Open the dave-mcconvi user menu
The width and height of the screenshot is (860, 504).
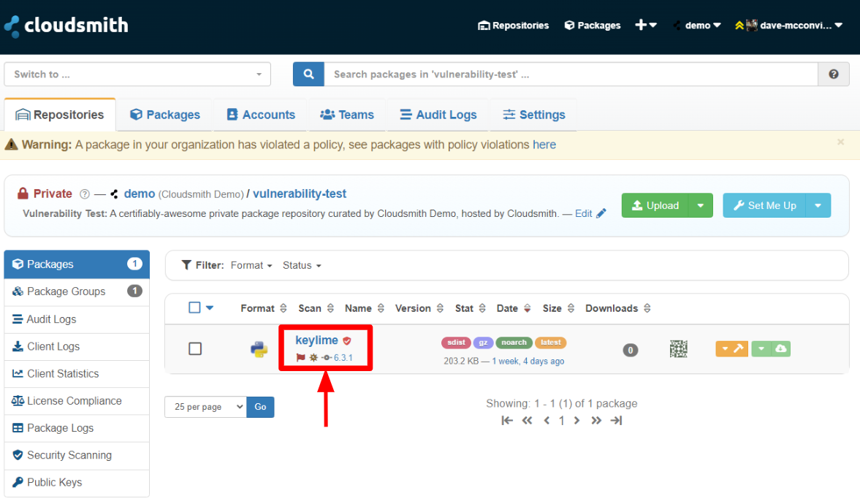(x=788, y=26)
